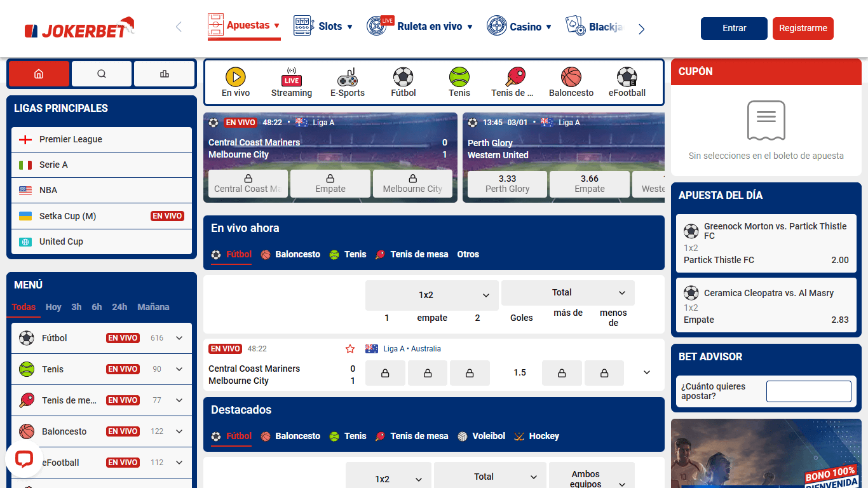Select the Tenis de mesa paddle icon
Viewport: 868px width, 488px height.
click(515, 77)
